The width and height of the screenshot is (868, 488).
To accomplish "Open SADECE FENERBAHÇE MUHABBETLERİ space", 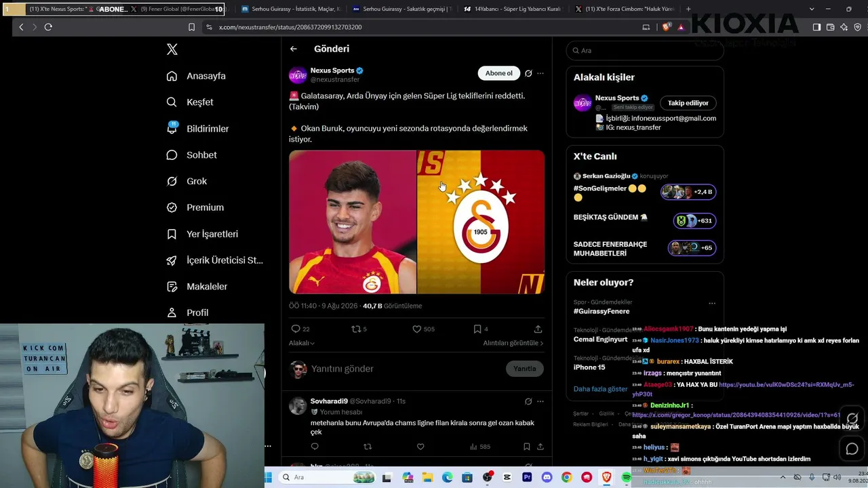I will (644, 248).
